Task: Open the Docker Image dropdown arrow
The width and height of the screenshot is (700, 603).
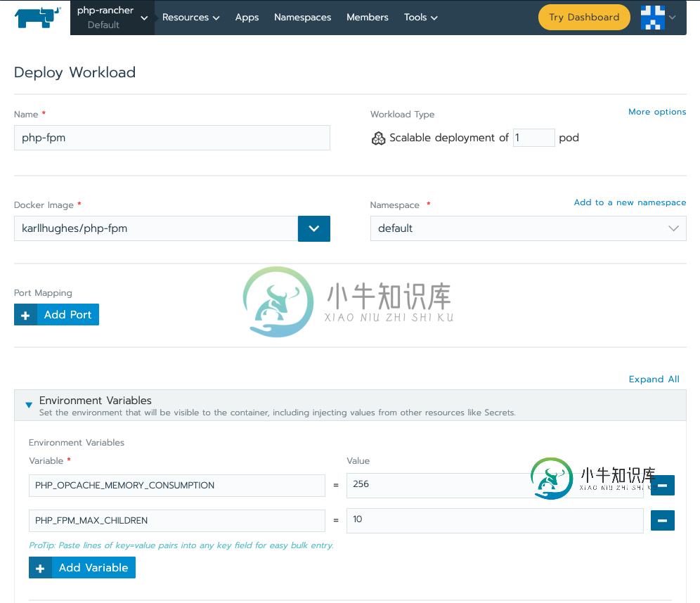Action: pyautogui.click(x=313, y=228)
